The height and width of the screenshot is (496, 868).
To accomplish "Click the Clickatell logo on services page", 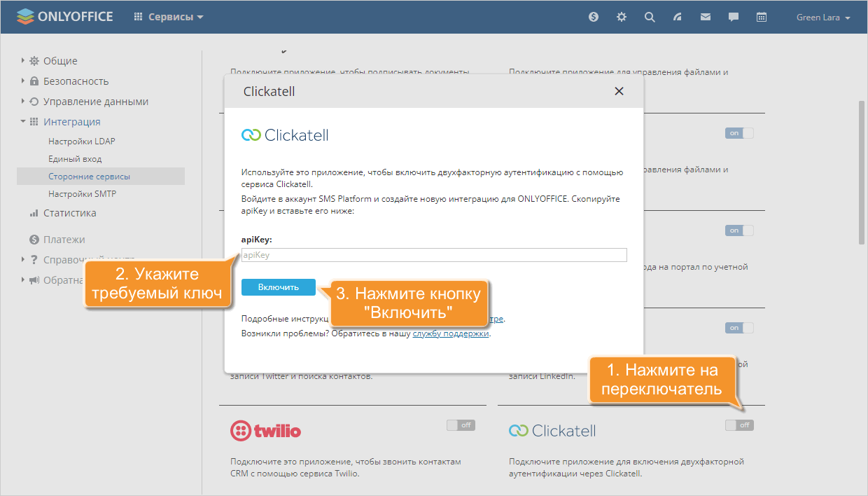I will click(x=552, y=431).
